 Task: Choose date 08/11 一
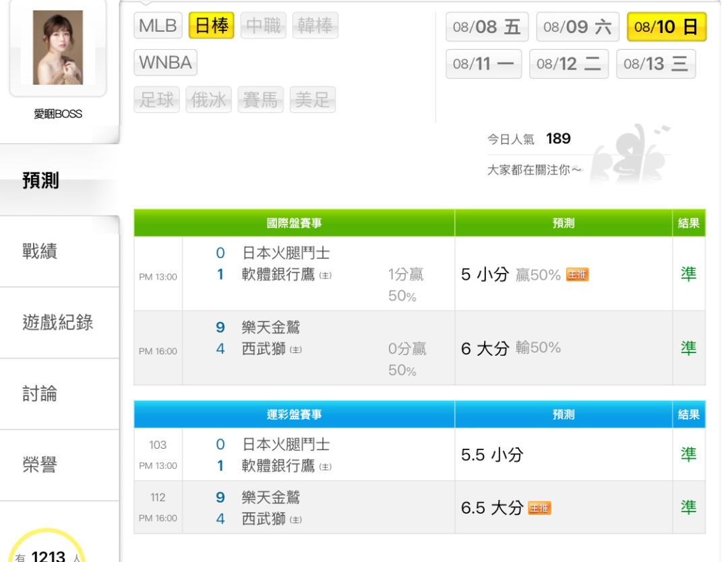coord(483,63)
